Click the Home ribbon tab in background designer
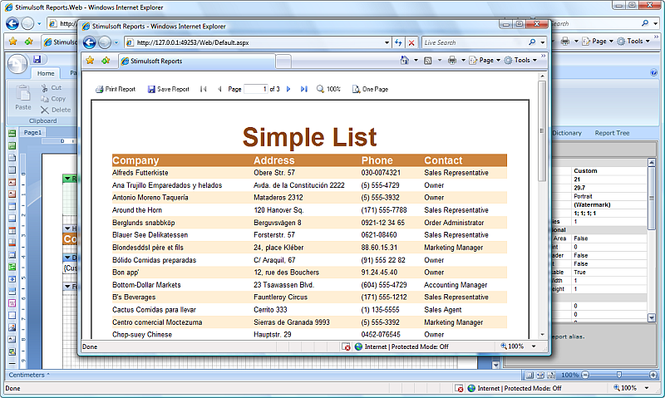 (x=45, y=73)
